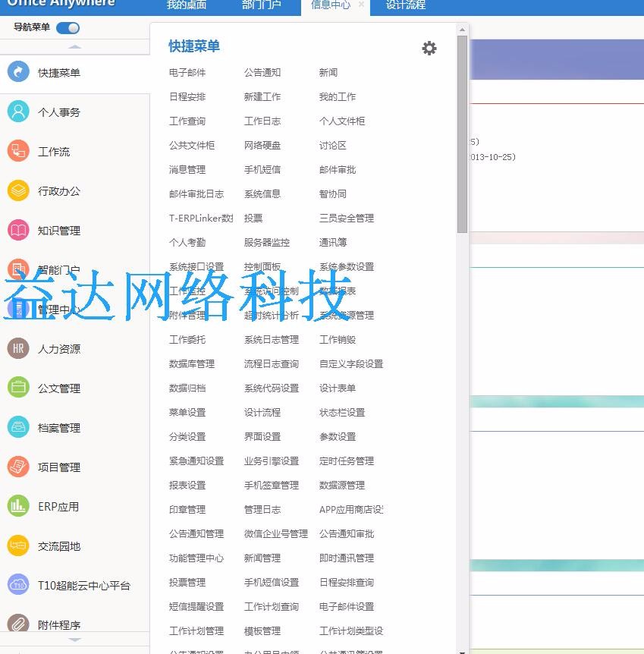Click the 知识管理 book icon

[18, 230]
